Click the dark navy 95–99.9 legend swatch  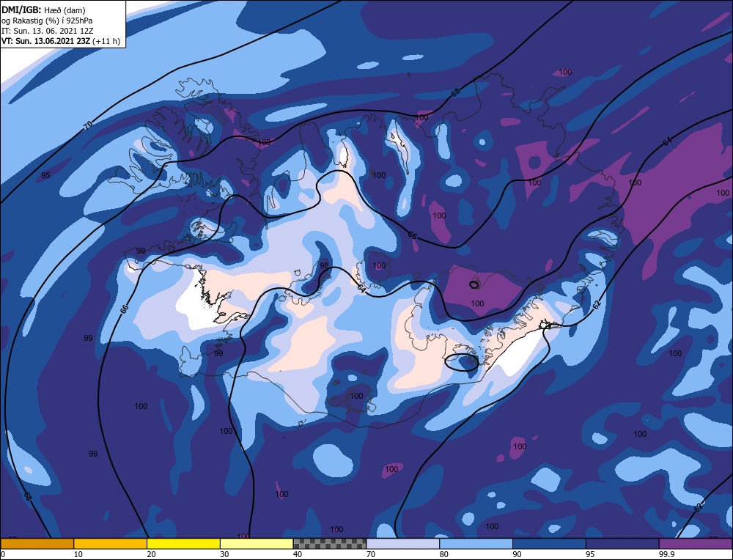tap(622, 543)
